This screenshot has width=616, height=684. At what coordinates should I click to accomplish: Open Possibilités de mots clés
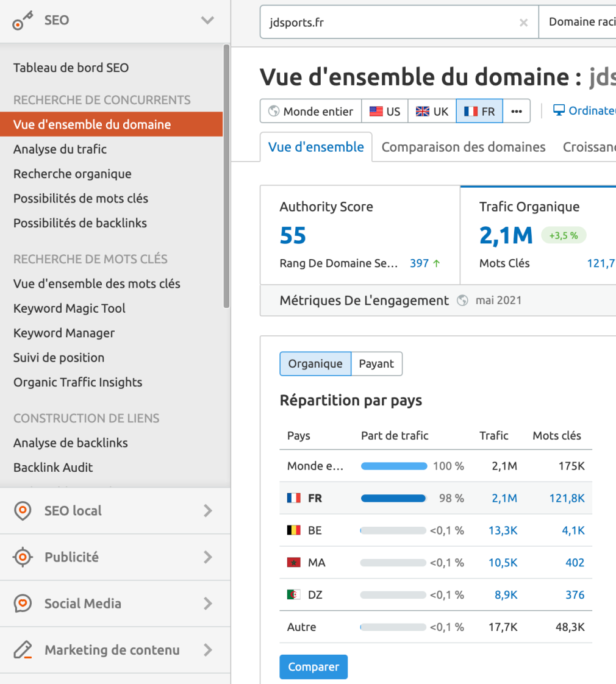[x=81, y=199]
